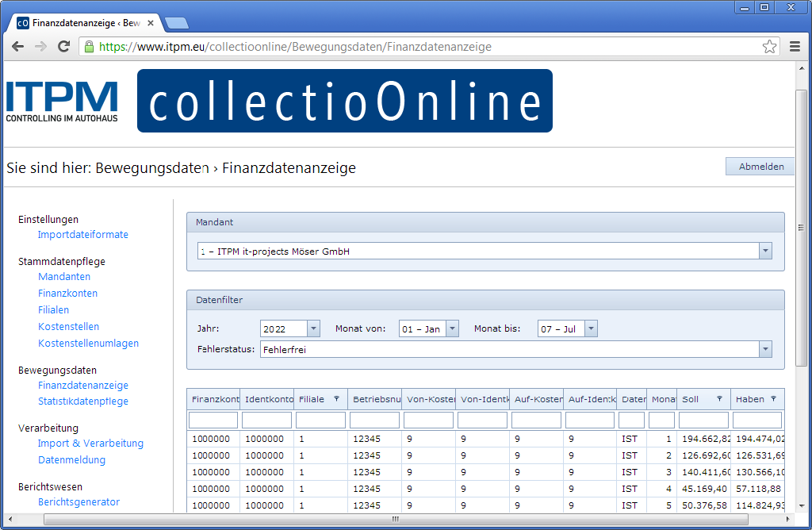Screen dimensions: 812x530
Task: Open the Import & Verarbeitung link
Action: pos(90,444)
